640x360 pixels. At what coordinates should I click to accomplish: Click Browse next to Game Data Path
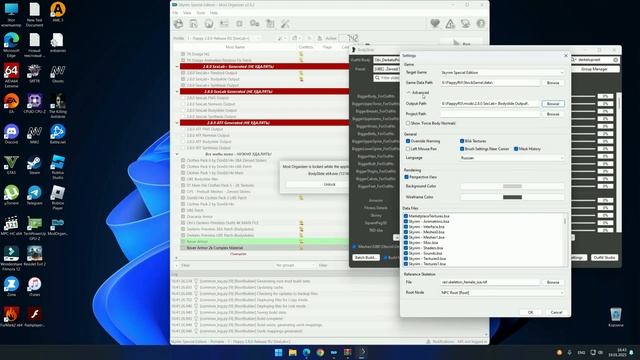click(553, 82)
